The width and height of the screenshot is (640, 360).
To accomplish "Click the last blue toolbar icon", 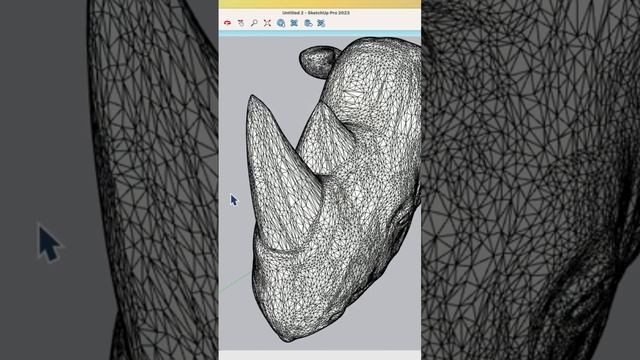I will pyautogui.click(x=321, y=23).
